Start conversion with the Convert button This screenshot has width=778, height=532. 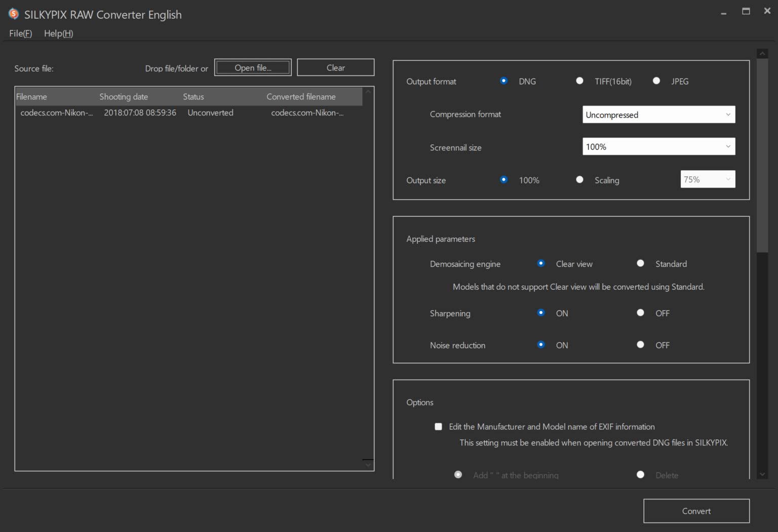coord(696,511)
